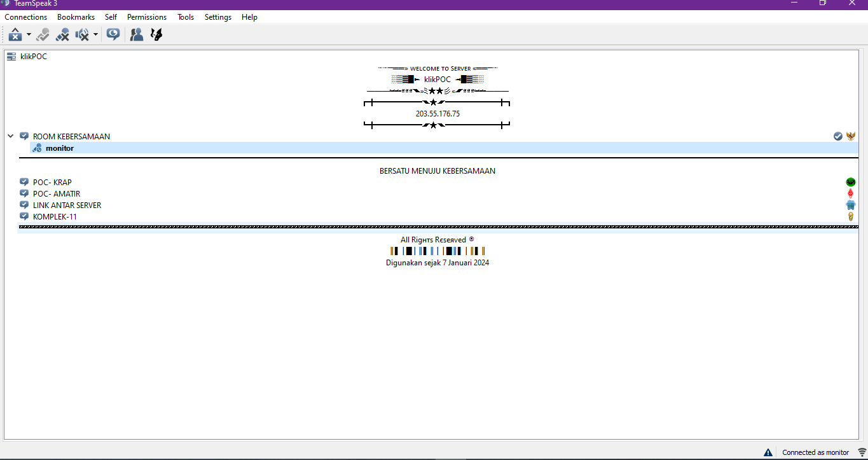Collapse the ROOM KEBERSAMAAN channel
The width and height of the screenshot is (868, 460).
[x=11, y=136]
